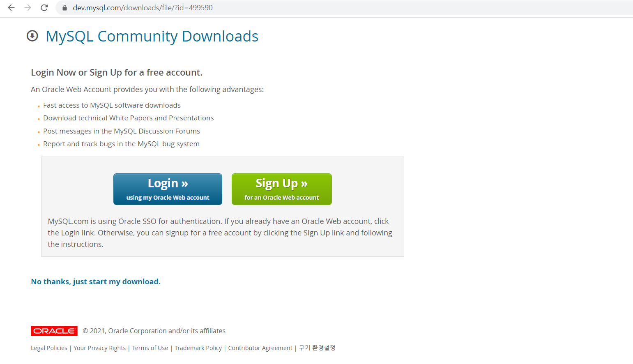
Task: Go back using the browser back arrow
Action: click(12, 7)
